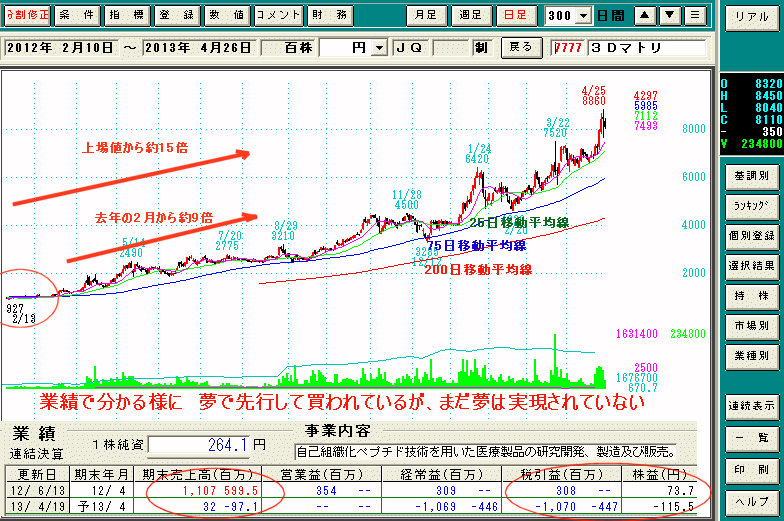Click the EPS value -115.5 cell

(x=674, y=506)
